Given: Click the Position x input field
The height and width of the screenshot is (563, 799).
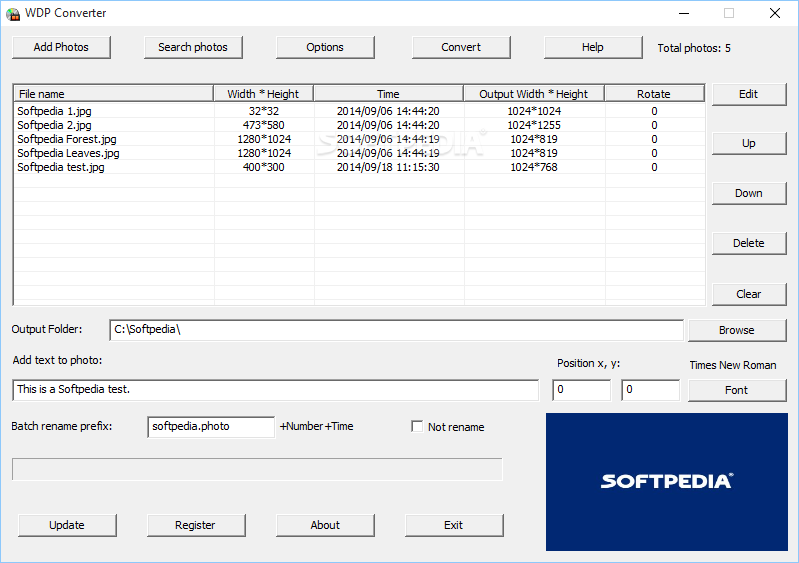Looking at the screenshot, I should [581, 390].
